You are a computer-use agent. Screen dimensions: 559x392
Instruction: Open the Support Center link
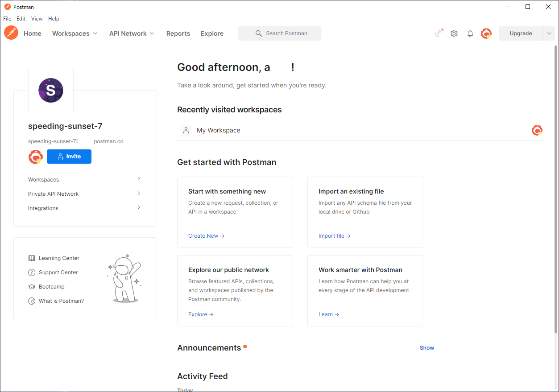coord(58,272)
